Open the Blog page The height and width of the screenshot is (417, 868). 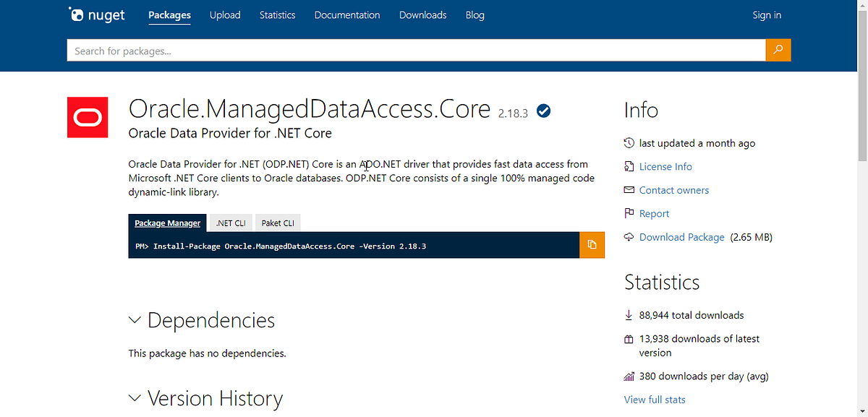tap(475, 14)
